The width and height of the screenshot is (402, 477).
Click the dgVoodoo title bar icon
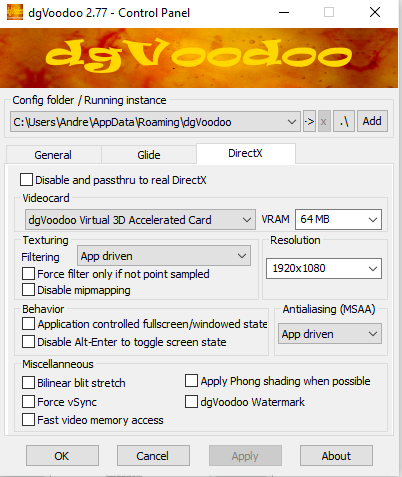click(x=15, y=13)
